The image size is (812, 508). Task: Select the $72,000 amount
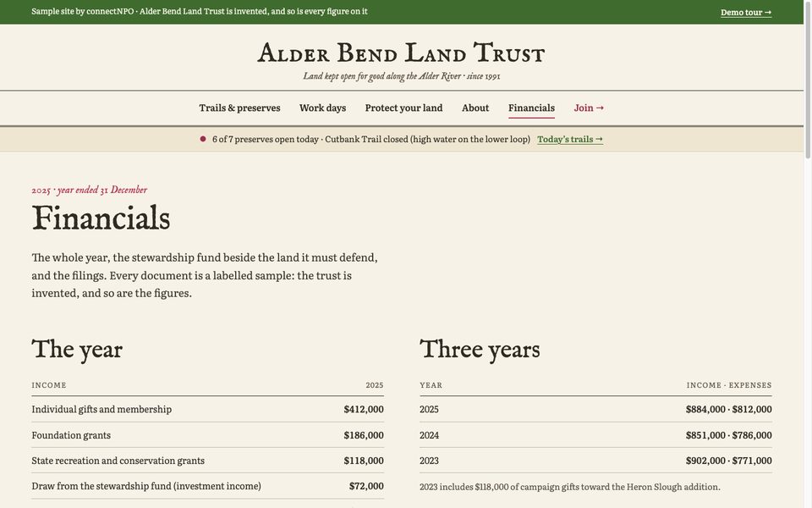pos(366,486)
